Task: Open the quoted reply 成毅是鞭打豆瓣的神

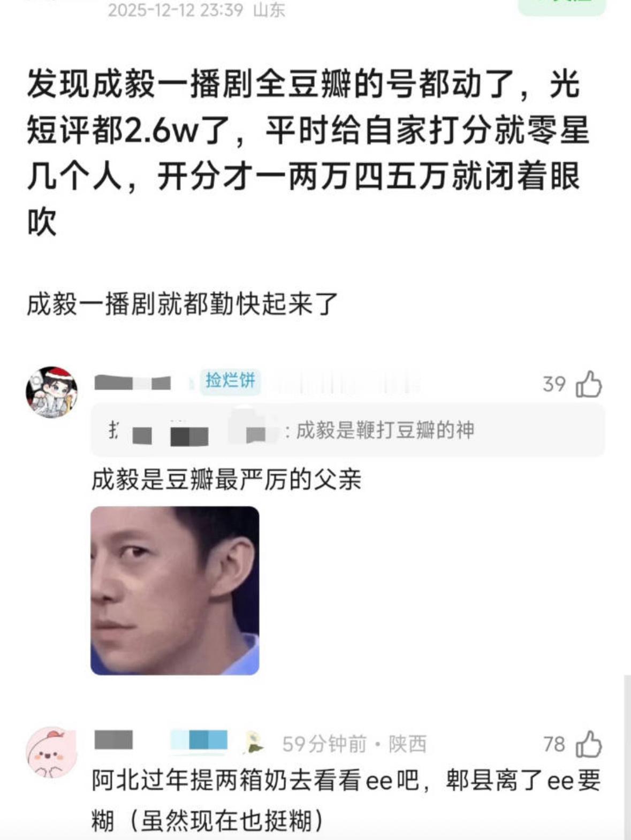Action: pos(348,430)
